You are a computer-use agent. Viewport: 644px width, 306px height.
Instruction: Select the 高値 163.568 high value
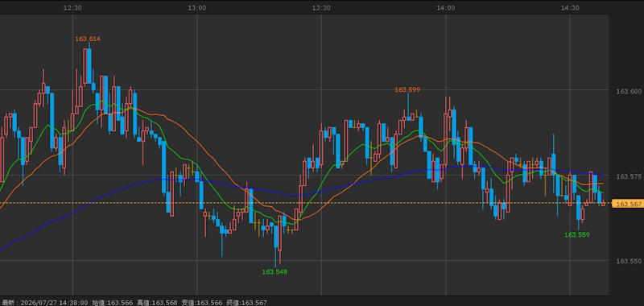(x=157, y=303)
